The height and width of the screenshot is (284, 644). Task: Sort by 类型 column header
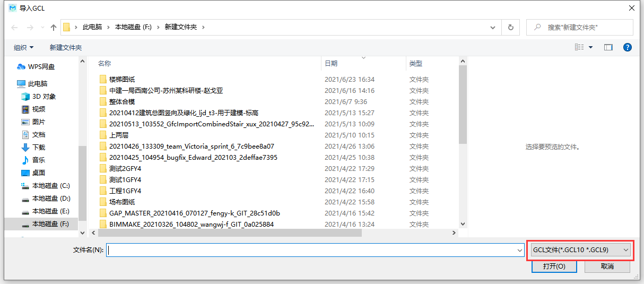tap(416, 63)
